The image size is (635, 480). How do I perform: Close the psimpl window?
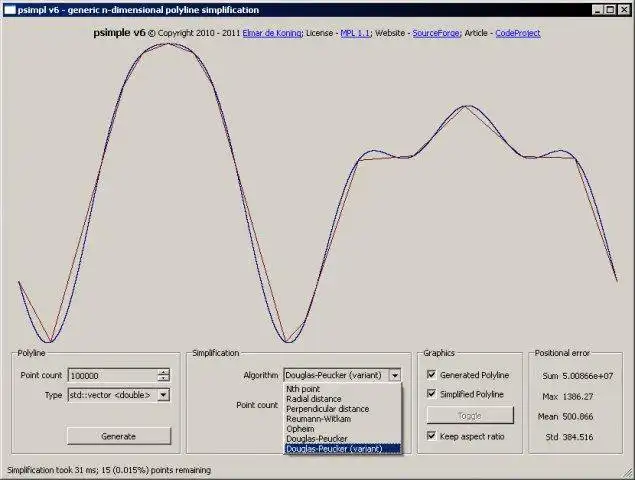tap(624, 10)
